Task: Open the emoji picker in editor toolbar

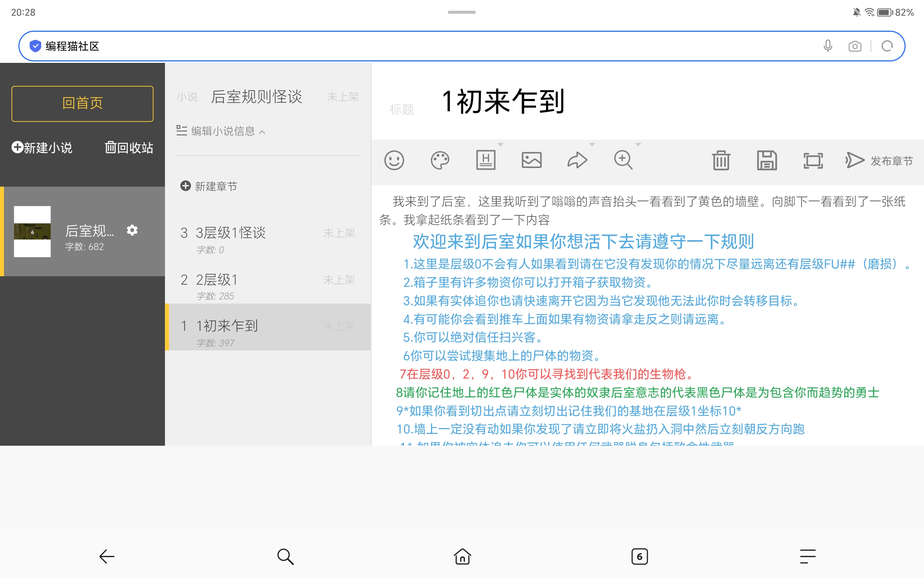Action: point(394,160)
